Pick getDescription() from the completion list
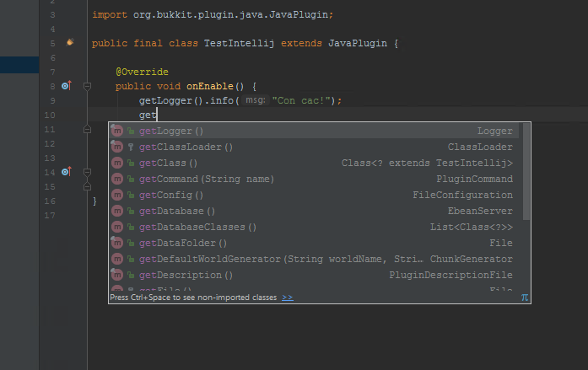 186,275
